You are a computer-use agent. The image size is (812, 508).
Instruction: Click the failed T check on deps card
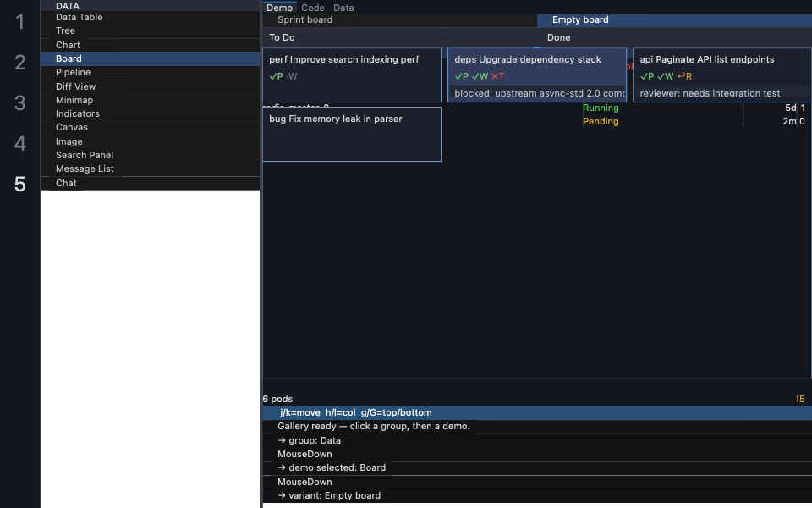497,76
